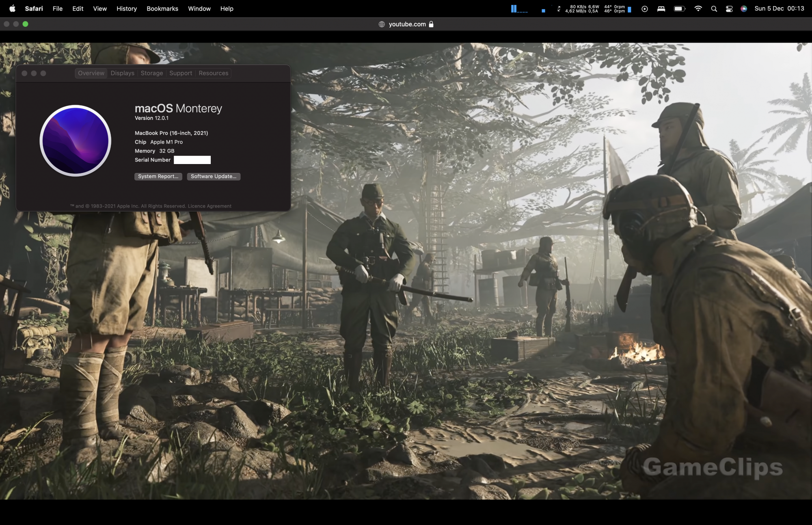Open the Bookmarks menu
Viewport: 812px width, 525px height.
[162, 9]
